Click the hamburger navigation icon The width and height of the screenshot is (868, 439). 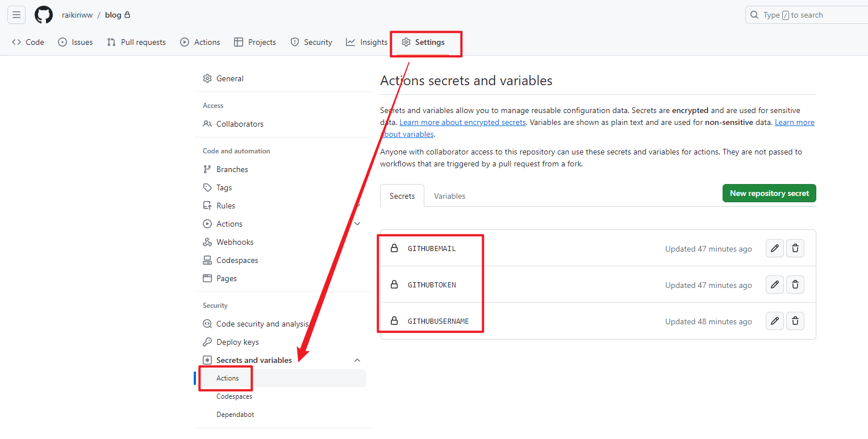click(16, 14)
